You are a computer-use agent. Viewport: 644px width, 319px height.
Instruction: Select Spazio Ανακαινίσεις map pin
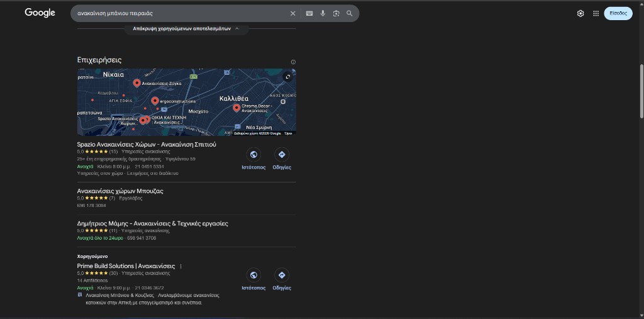(x=143, y=120)
